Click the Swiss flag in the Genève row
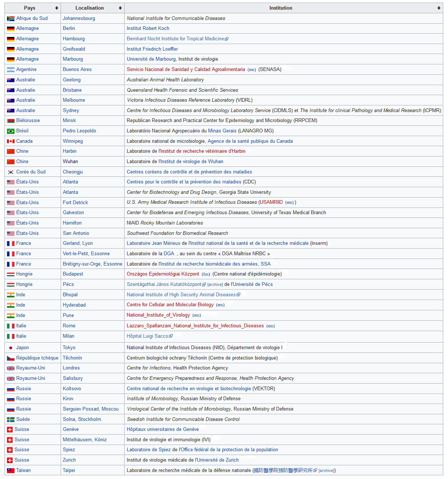The height and width of the screenshot is (479, 448). (x=10, y=429)
